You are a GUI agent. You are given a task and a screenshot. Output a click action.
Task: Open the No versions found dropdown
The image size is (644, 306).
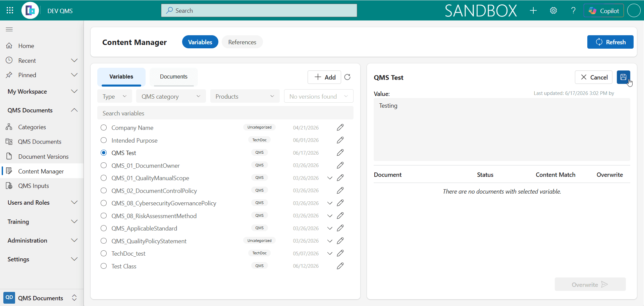click(319, 96)
